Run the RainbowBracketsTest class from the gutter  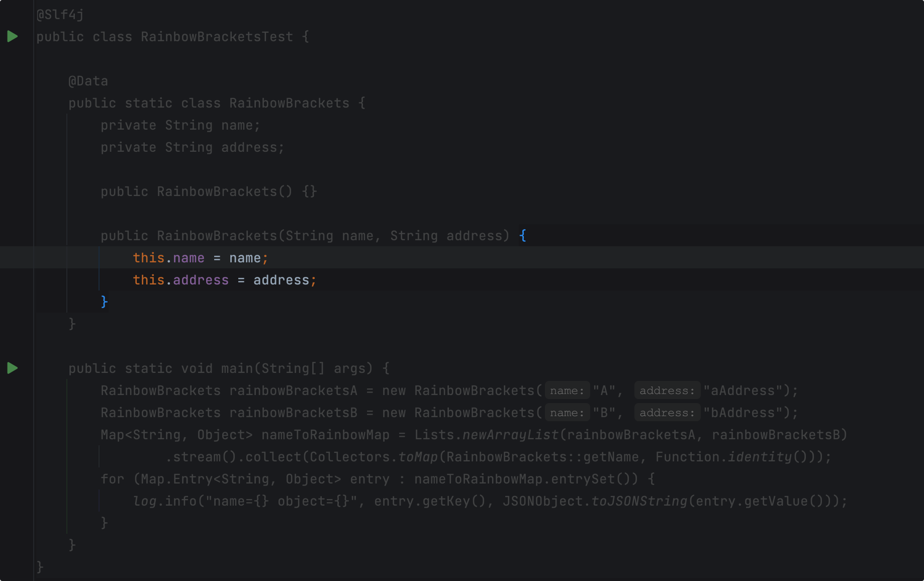(12, 36)
